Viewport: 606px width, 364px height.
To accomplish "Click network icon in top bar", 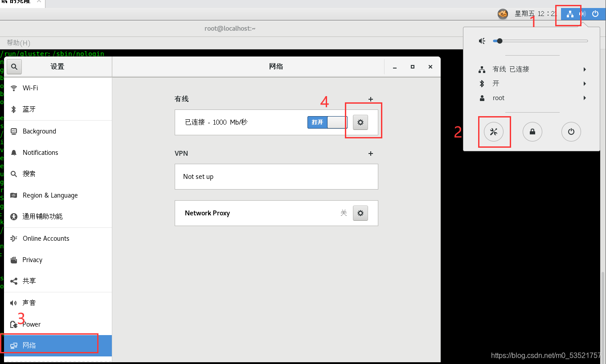I will pos(570,14).
